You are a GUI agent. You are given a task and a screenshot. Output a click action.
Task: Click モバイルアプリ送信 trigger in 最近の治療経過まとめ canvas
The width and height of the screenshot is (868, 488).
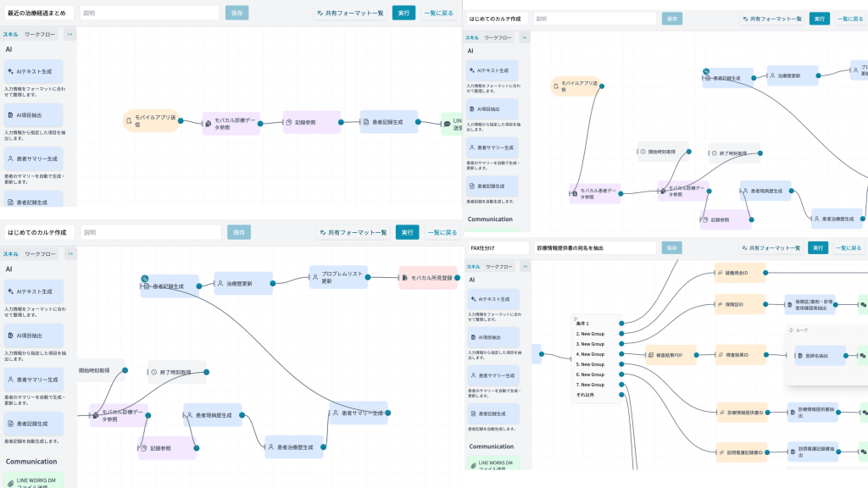(x=152, y=122)
